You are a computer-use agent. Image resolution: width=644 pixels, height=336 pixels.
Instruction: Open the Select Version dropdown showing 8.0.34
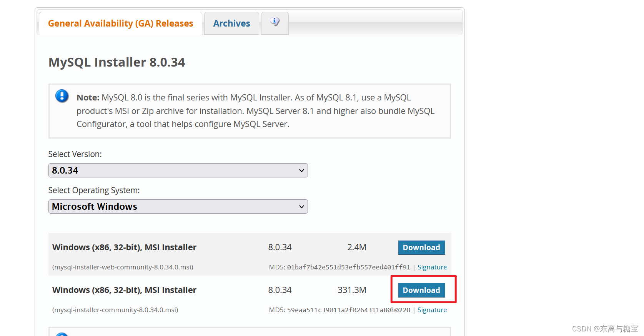178,171
